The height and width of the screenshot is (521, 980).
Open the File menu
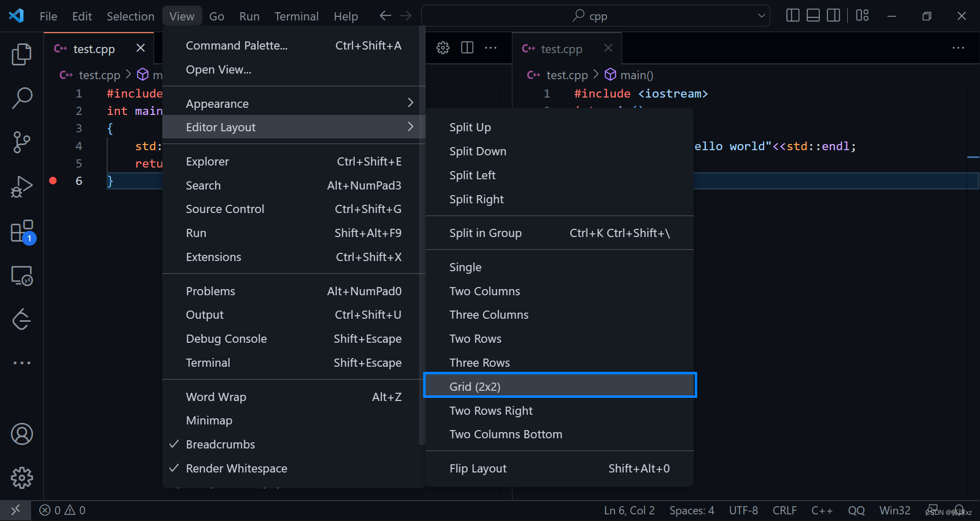tap(48, 16)
